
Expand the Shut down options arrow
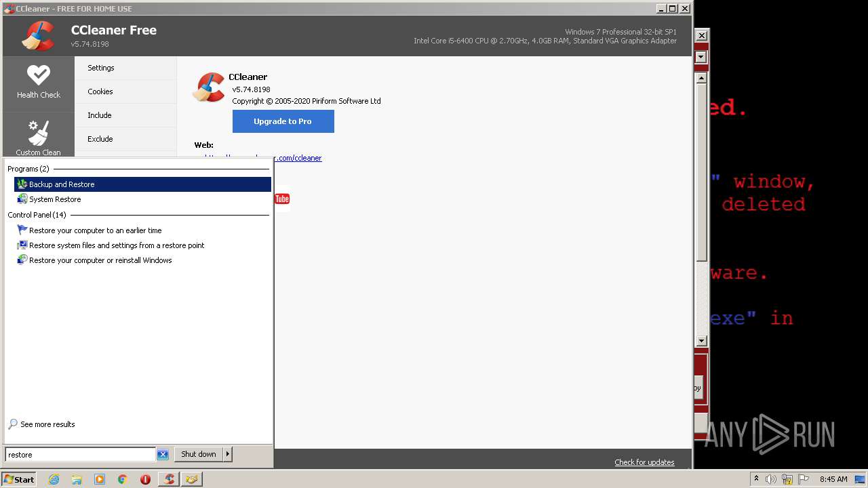pyautogui.click(x=227, y=454)
